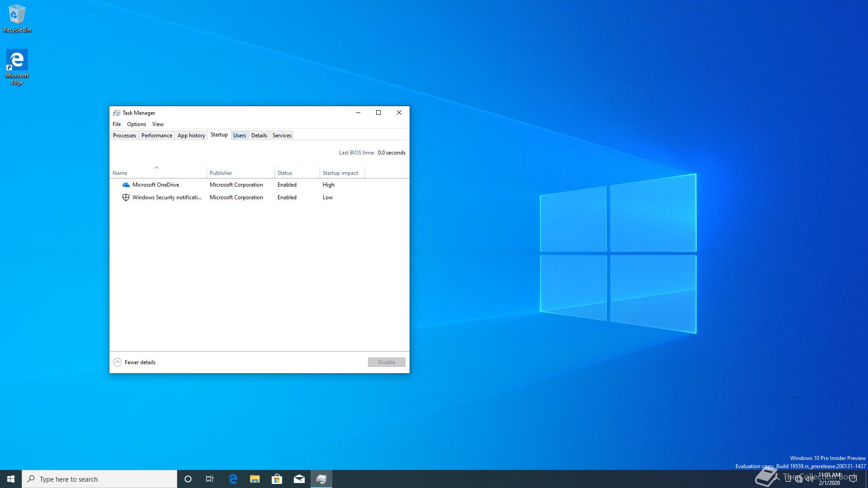Viewport: 868px width, 488px height.
Task: Collapse view with Fewer details
Action: (x=135, y=362)
